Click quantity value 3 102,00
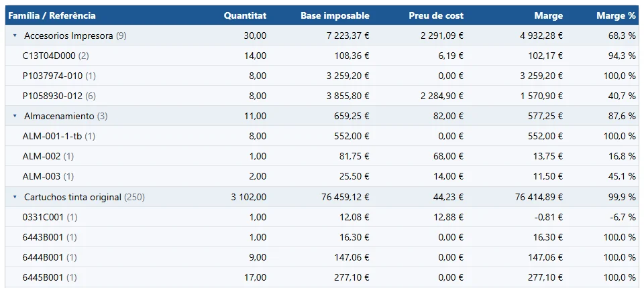644x288 pixels. (249, 198)
